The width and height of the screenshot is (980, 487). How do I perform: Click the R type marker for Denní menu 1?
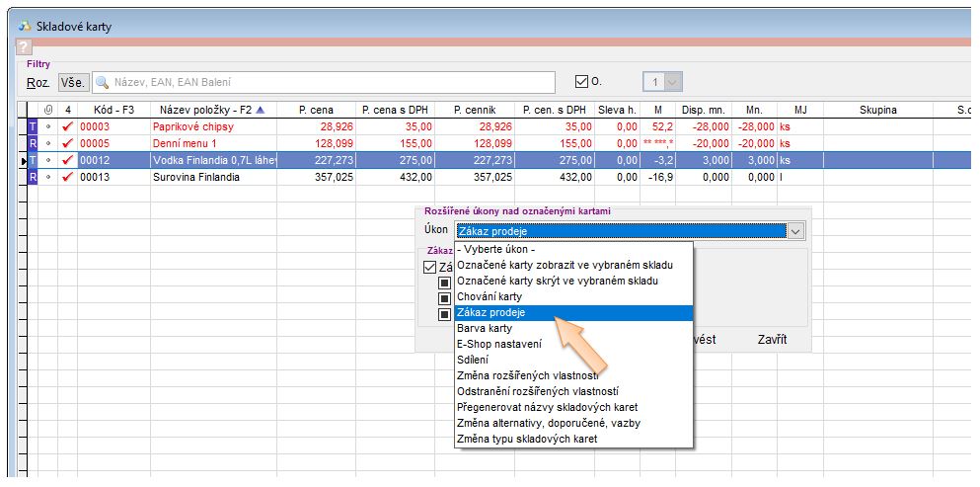[x=31, y=144]
